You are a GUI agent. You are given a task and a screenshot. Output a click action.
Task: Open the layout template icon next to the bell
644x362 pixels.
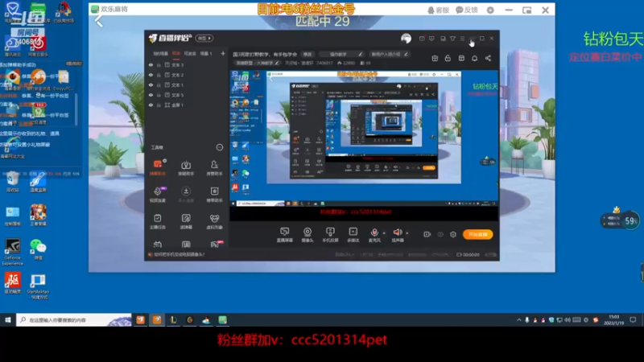pos(461,58)
